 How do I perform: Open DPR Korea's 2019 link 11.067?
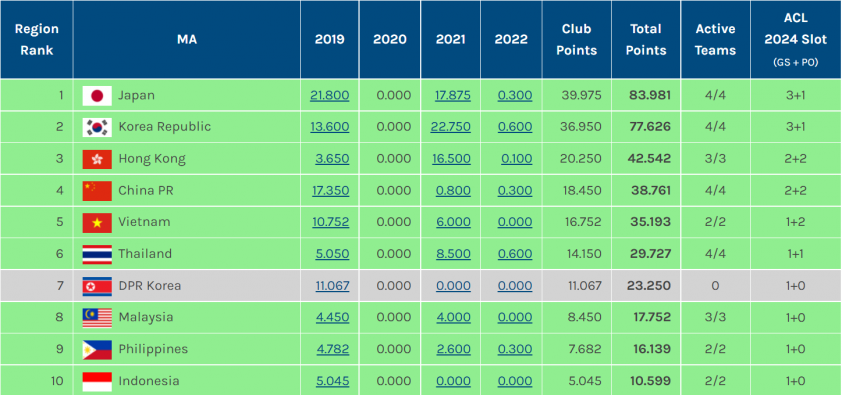coord(332,286)
